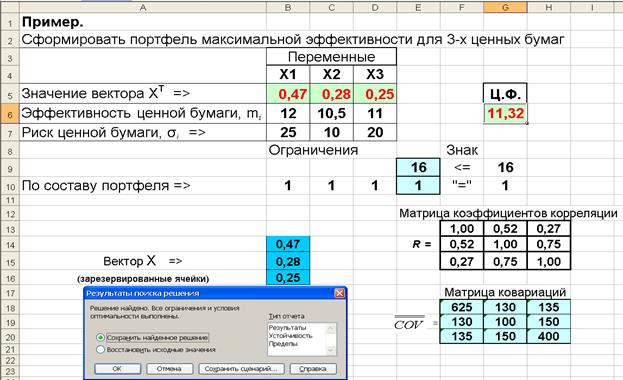Select row 6 header
Viewport: 623px width, 380px height.
tap(10, 114)
